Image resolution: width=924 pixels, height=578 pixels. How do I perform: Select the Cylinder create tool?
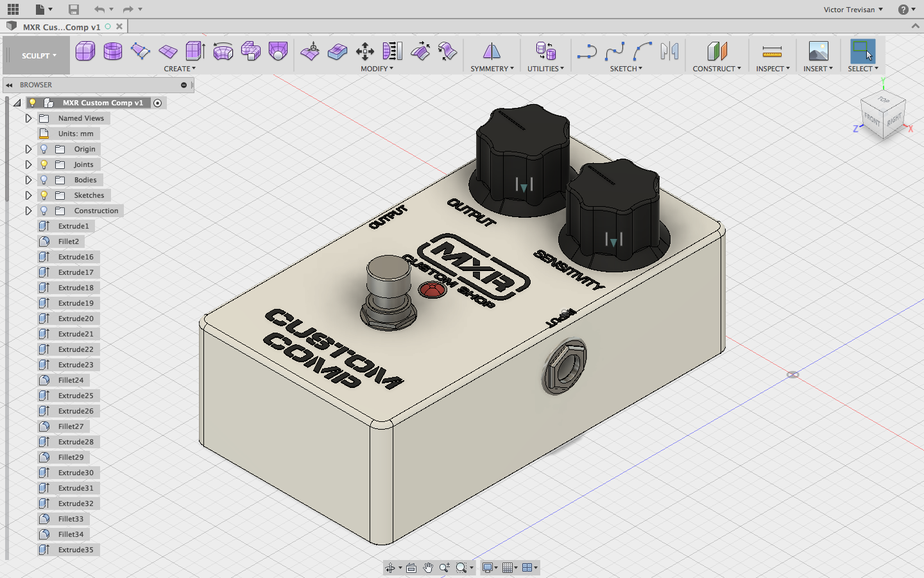(x=113, y=51)
